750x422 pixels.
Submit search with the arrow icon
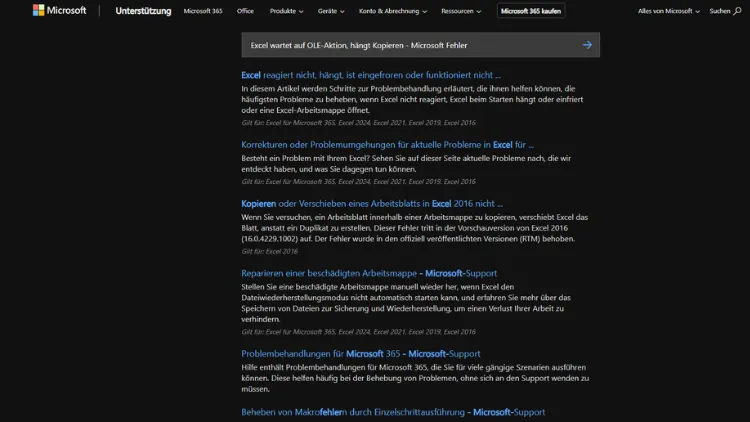587,45
